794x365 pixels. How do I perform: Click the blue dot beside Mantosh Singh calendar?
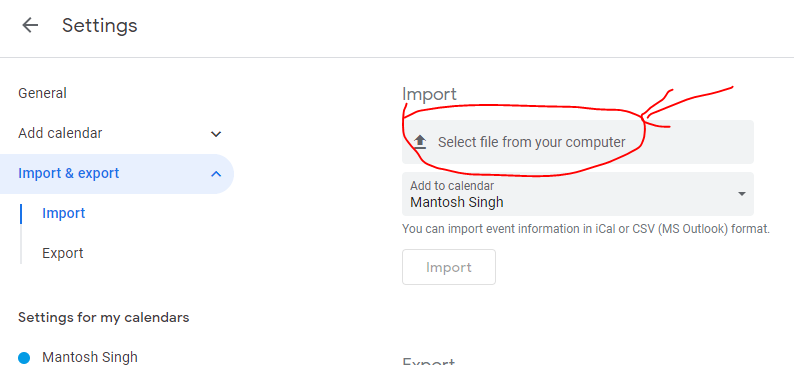(24, 357)
